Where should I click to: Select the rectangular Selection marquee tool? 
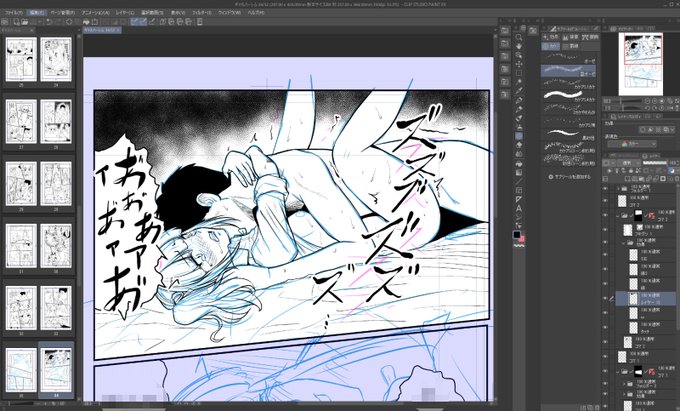[x=519, y=73]
